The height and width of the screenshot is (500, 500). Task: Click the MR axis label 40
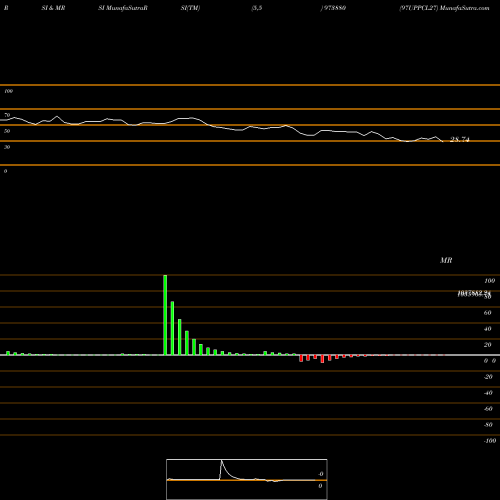pyautogui.click(x=487, y=329)
